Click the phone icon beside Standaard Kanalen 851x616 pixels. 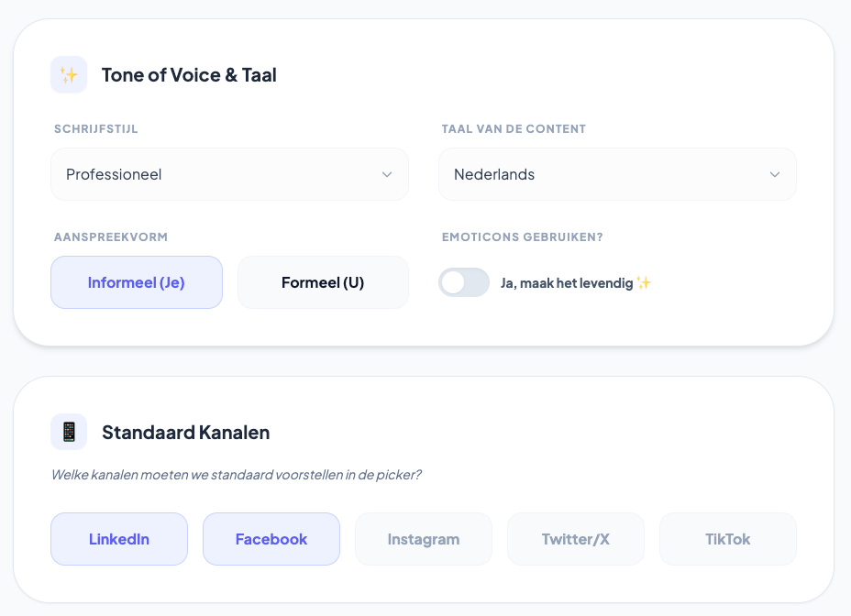click(69, 432)
